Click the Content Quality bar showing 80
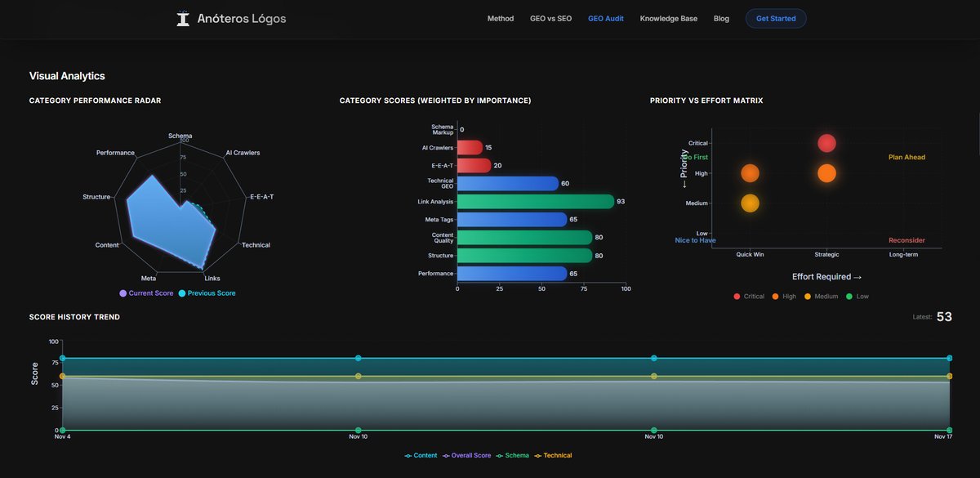Viewport: 980px width, 478px height. click(x=524, y=238)
